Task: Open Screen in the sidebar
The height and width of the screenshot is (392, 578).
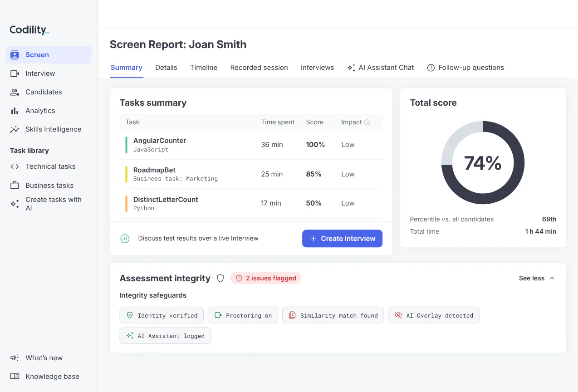Action: pyautogui.click(x=49, y=55)
